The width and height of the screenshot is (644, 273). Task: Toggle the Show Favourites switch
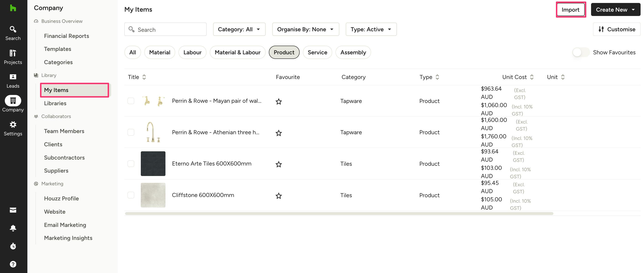581,52
